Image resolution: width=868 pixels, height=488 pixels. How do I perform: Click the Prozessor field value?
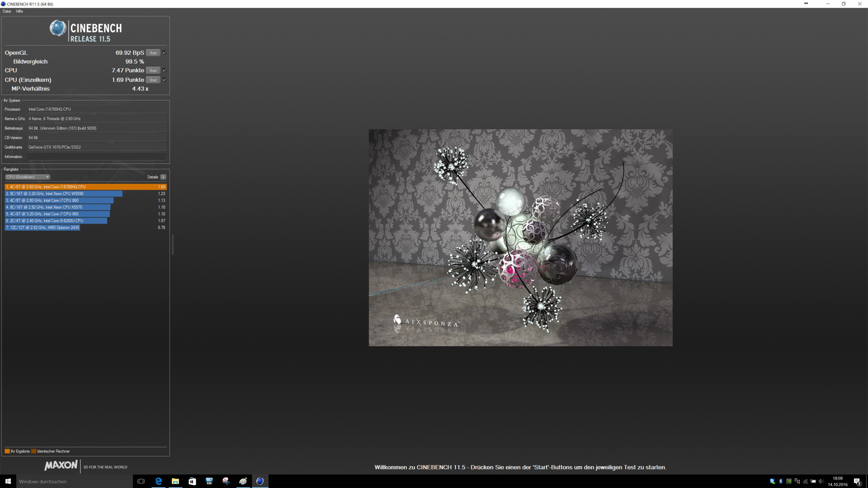coord(96,109)
